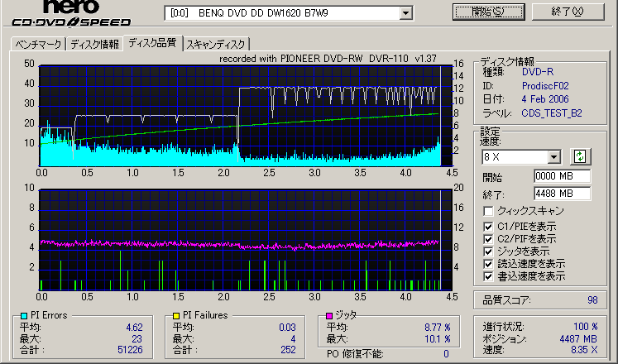Screen dimensions: 618x364
Task: Click the 終了(X) exit button
Action: point(568,12)
